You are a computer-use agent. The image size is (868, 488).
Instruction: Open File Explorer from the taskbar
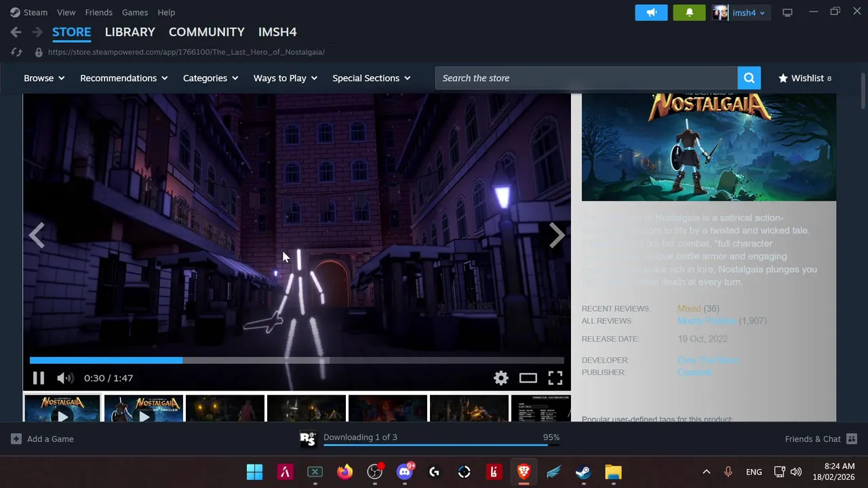(613, 472)
